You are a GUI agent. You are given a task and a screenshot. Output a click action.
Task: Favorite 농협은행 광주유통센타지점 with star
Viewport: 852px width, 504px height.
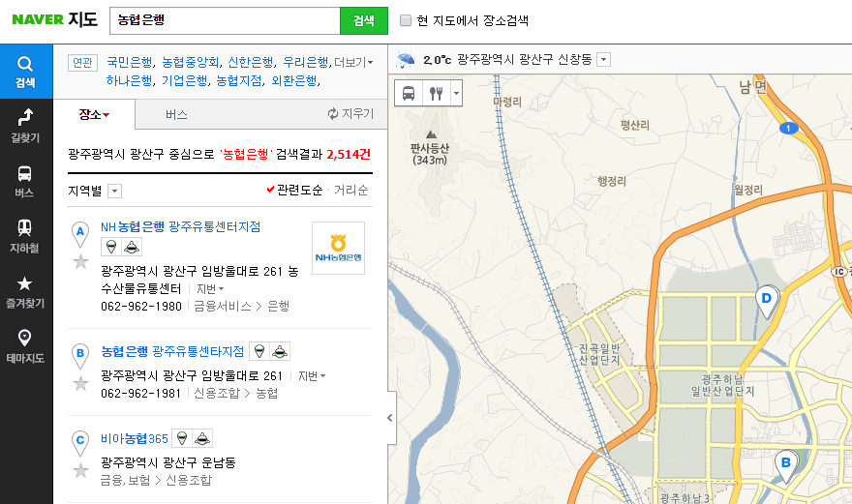pyautogui.click(x=81, y=383)
